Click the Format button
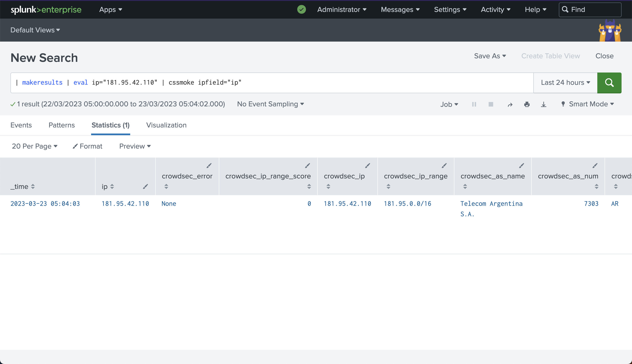 (x=88, y=146)
